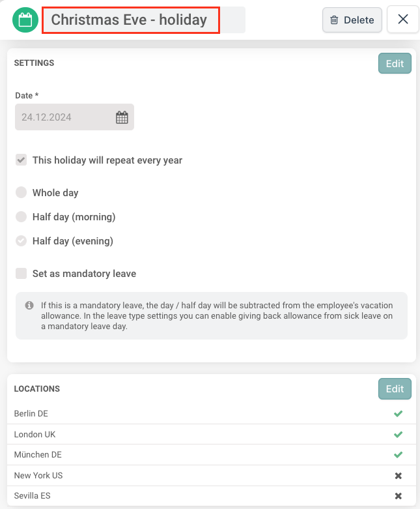
Task: Select Half day (evening) option
Action: pyautogui.click(x=21, y=241)
